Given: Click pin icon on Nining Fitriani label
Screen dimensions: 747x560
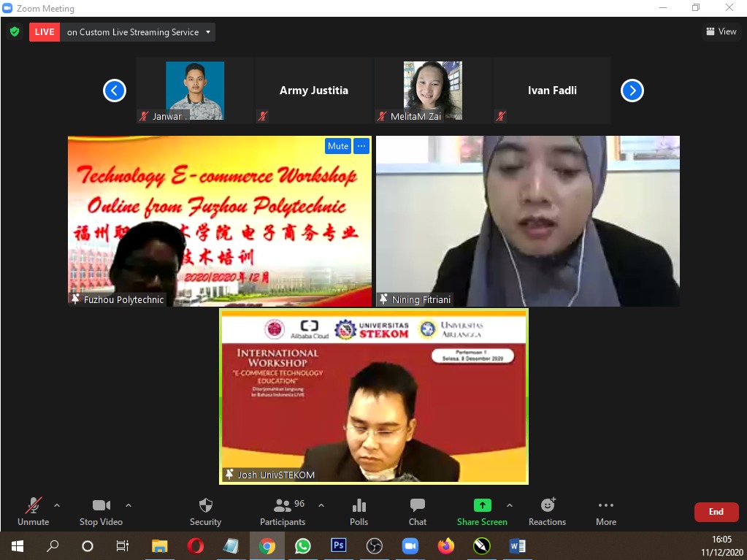Looking at the screenshot, I should [383, 299].
